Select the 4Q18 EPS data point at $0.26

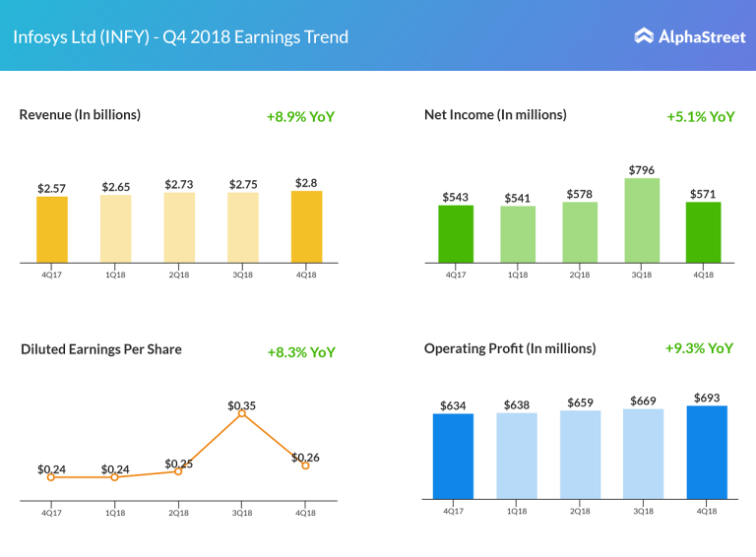click(305, 465)
